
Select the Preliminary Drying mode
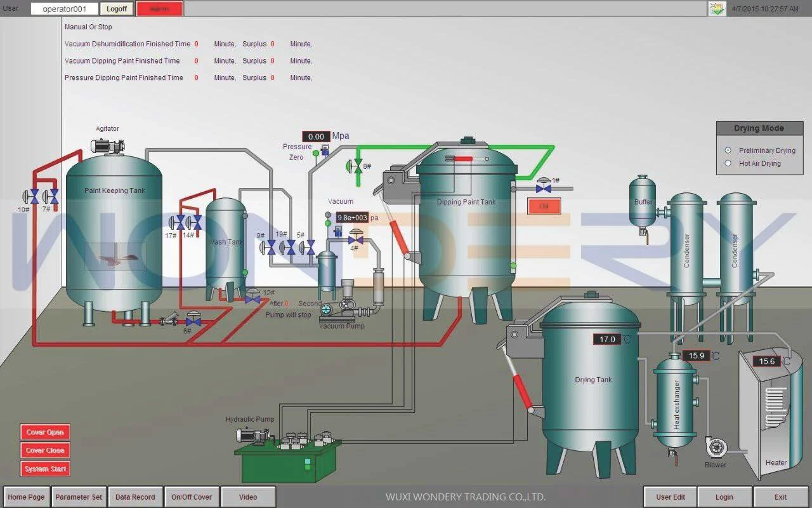point(726,150)
